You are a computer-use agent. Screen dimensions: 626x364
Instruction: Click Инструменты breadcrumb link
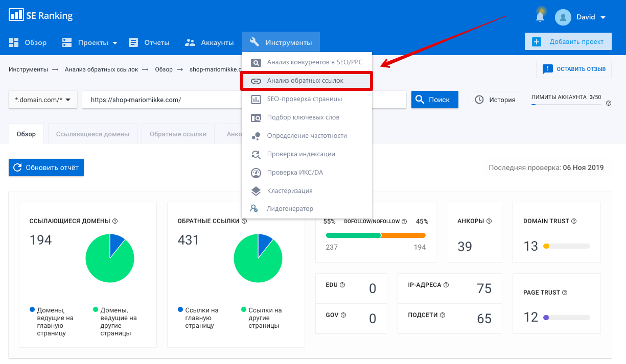[x=28, y=69]
